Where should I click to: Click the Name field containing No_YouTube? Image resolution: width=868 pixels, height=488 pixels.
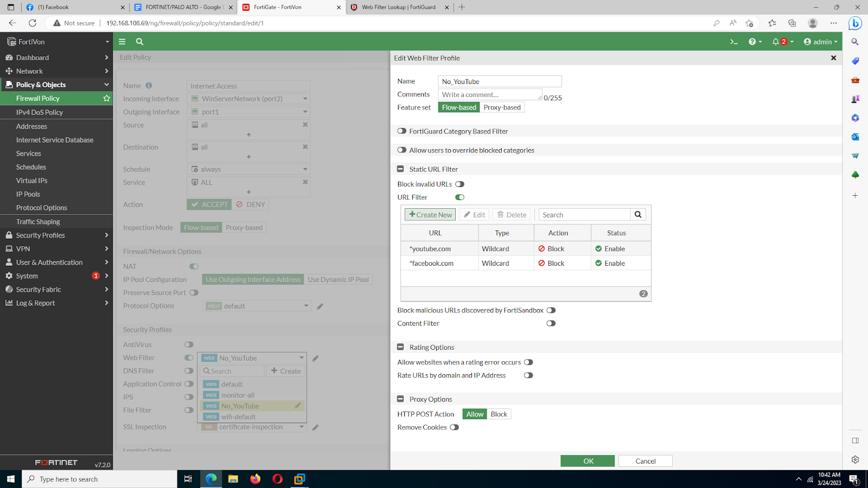click(500, 81)
